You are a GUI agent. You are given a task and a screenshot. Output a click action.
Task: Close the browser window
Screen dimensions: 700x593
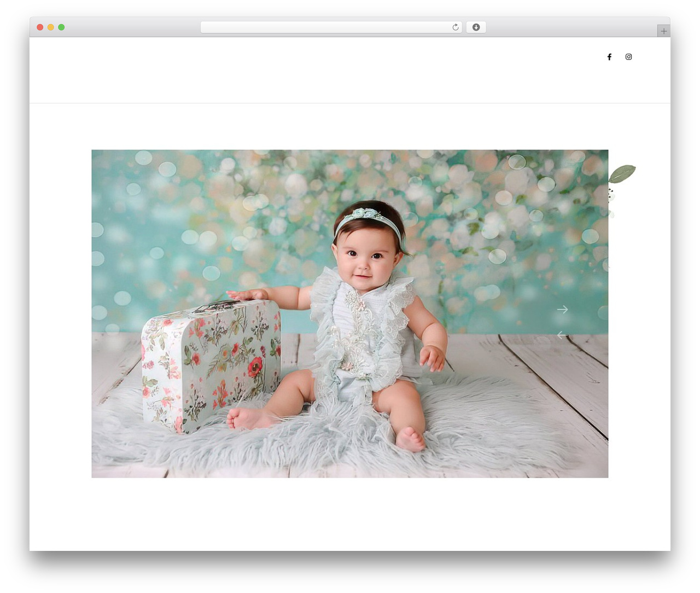40,27
